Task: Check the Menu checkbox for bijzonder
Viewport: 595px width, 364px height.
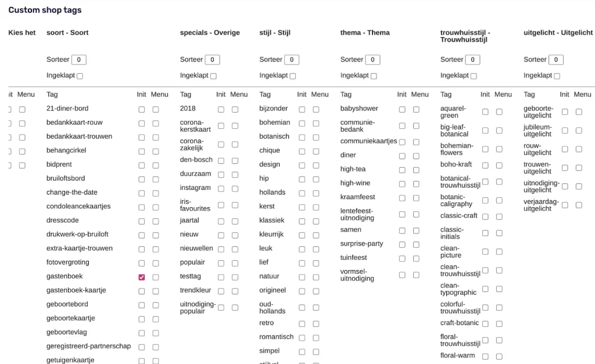Action: tap(316, 110)
